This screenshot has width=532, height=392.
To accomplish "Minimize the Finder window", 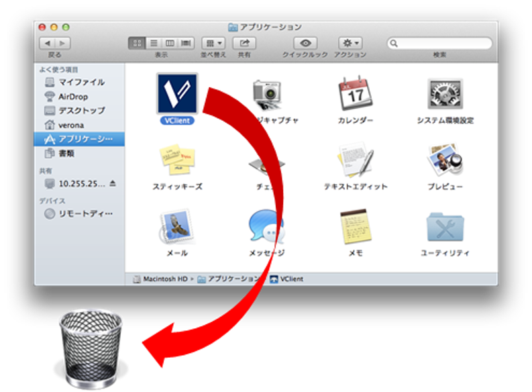I will (x=54, y=27).
